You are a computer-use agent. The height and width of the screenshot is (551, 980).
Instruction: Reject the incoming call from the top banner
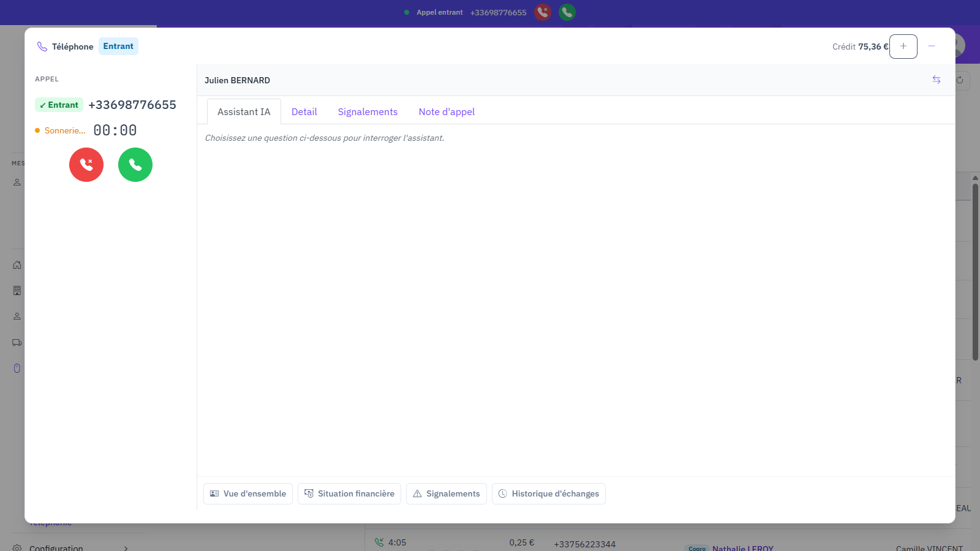pyautogui.click(x=543, y=12)
